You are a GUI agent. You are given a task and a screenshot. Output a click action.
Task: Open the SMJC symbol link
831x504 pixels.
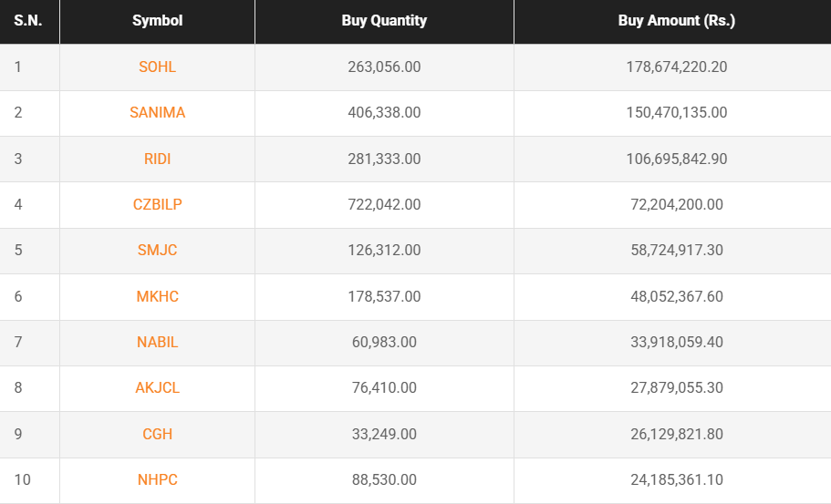[157, 250]
